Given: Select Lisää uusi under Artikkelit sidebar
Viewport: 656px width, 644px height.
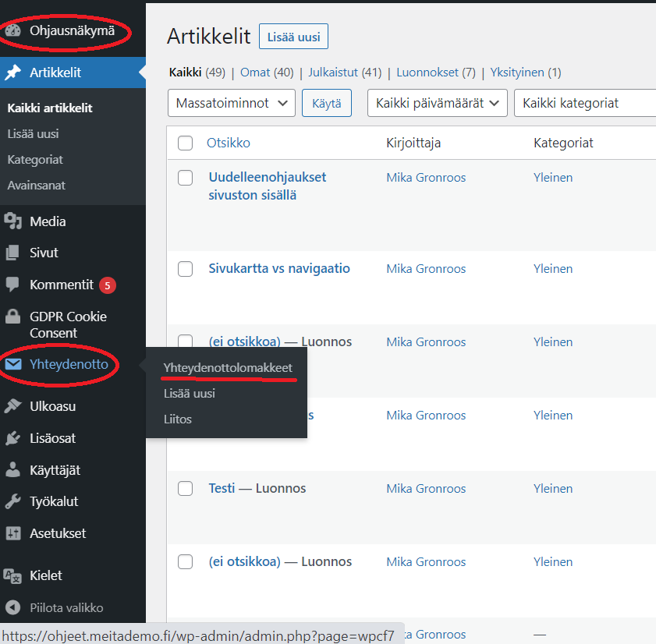Looking at the screenshot, I should pos(33,134).
